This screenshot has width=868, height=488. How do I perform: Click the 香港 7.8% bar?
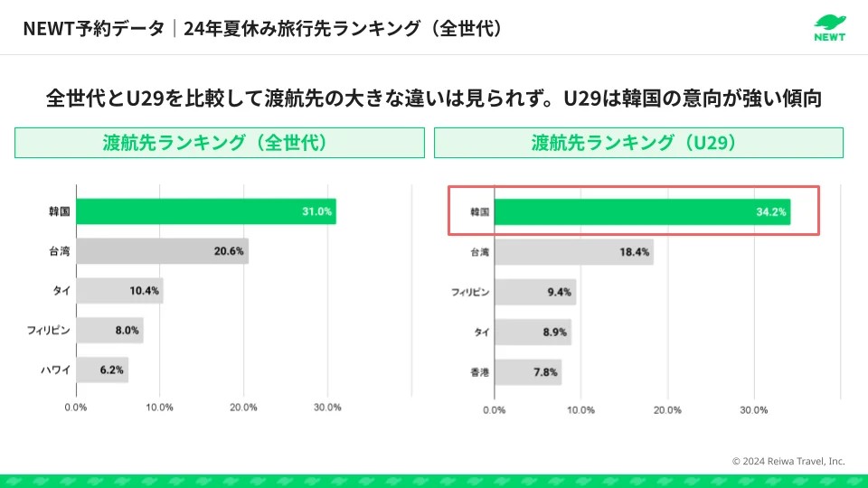[x=528, y=371]
